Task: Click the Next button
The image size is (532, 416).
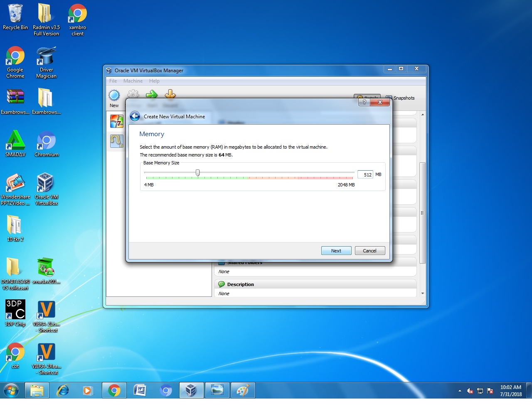Action: coord(336,251)
